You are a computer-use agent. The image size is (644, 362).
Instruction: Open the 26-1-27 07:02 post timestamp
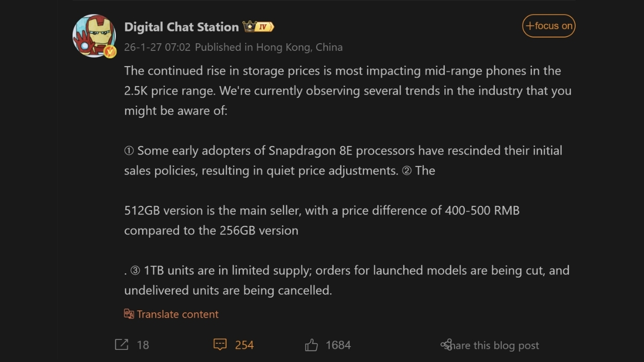click(x=157, y=47)
